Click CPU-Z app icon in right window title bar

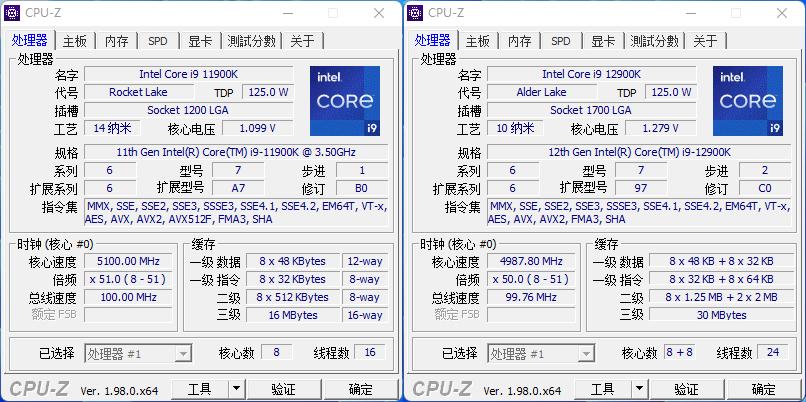point(415,13)
